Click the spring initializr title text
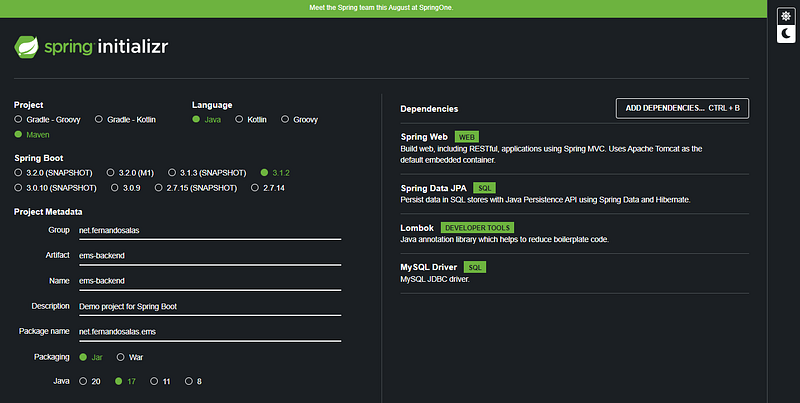The height and width of the screenshot is (403, 800). (106, 47)
